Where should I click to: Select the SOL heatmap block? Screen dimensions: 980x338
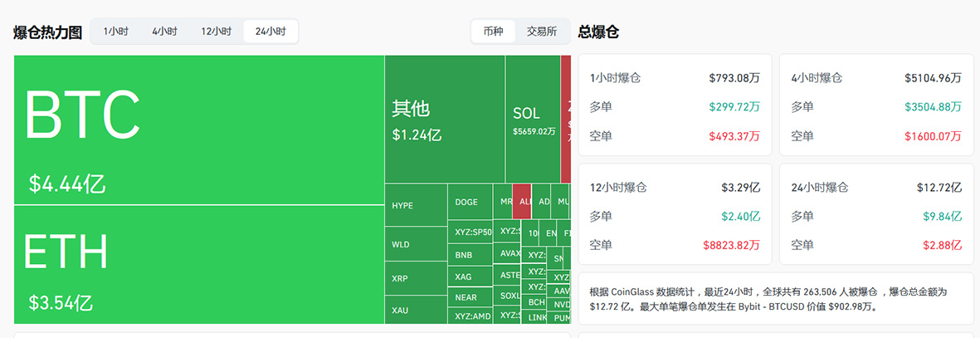(x=533, y=119)
